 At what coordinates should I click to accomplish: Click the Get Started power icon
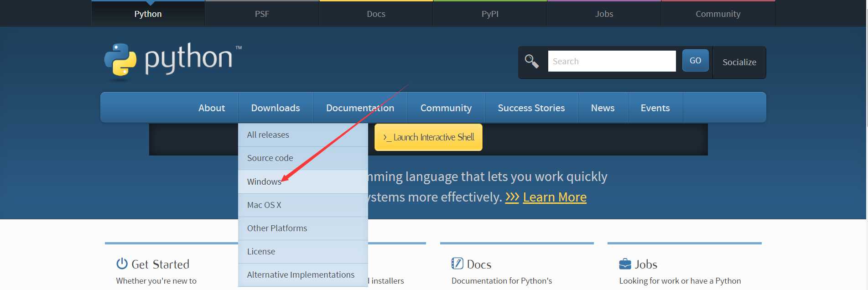[x=122, y=264]
